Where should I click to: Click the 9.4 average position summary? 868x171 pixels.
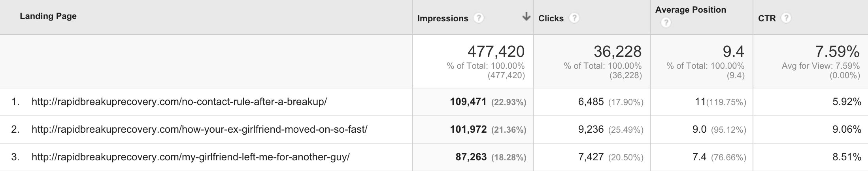pos(733,52)
